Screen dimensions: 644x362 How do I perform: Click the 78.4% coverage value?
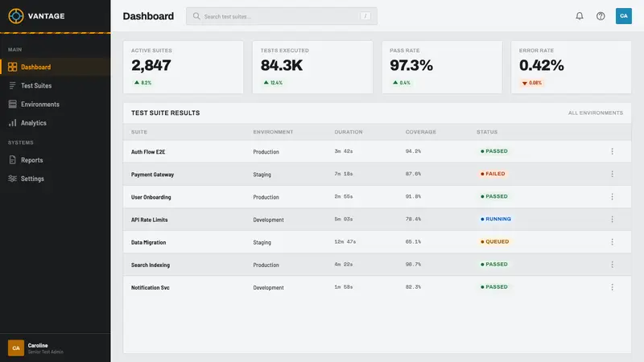[x=413, y=219]
